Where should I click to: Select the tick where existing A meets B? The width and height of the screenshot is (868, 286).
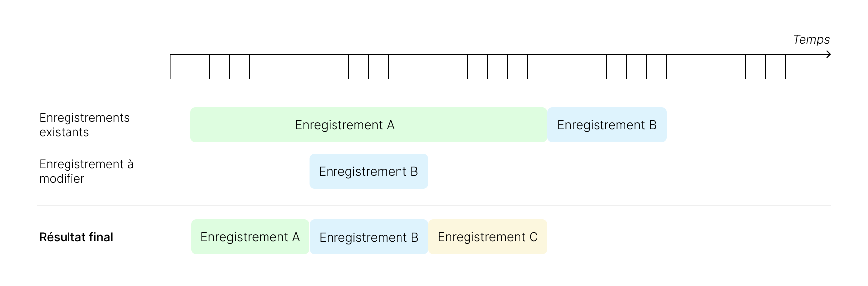click(x=547, y=67)
